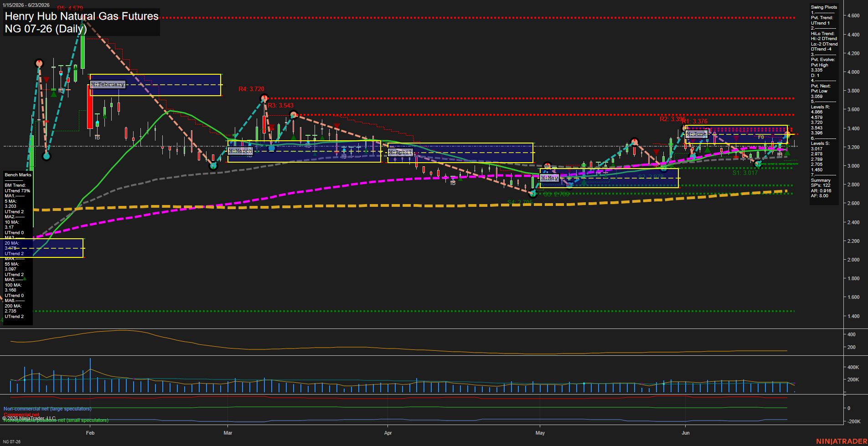The height and width of the screenshot is (446, 868).
Task: Select the M:June monthly range label
Action: (697, 134)
